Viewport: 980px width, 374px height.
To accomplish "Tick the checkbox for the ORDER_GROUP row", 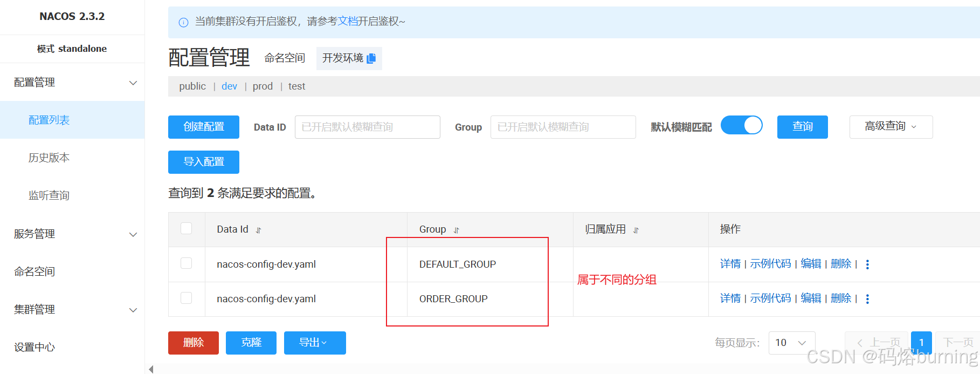I will [186, 297].
